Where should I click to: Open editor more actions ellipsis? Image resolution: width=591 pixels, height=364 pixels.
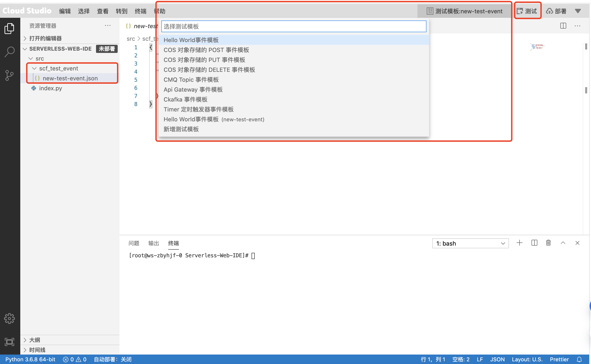[577, 26]
